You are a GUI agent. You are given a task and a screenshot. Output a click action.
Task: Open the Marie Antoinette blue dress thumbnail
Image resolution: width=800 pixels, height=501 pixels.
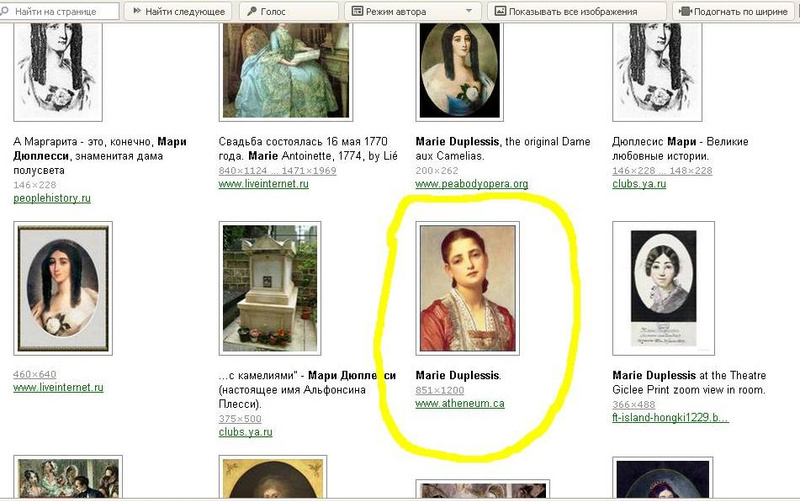point(286,70)
